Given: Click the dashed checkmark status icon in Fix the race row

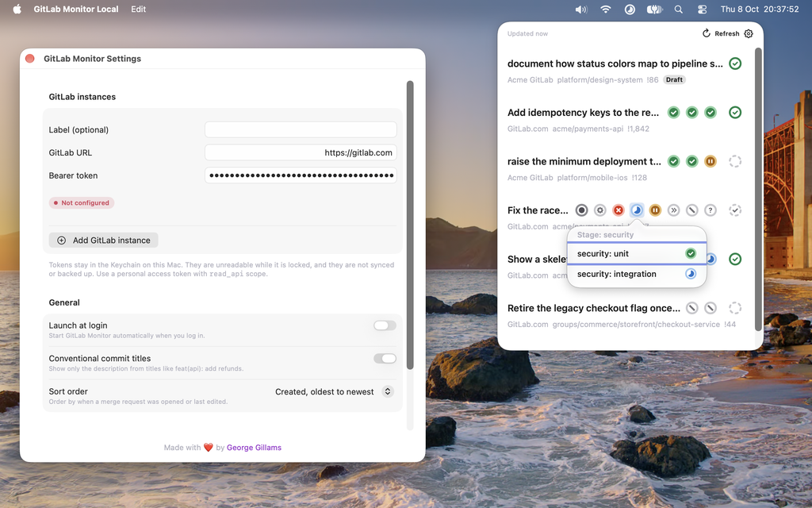Looking at the screenshot, I should pos(735,210).
